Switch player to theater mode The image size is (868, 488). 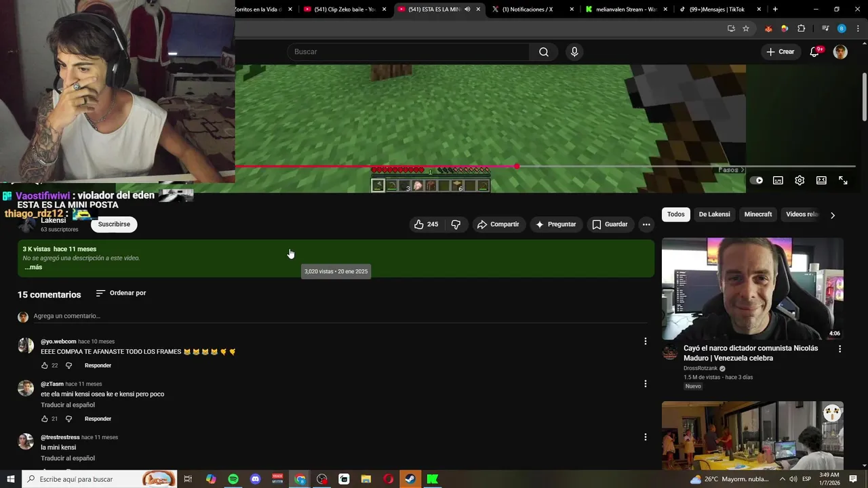821,180
